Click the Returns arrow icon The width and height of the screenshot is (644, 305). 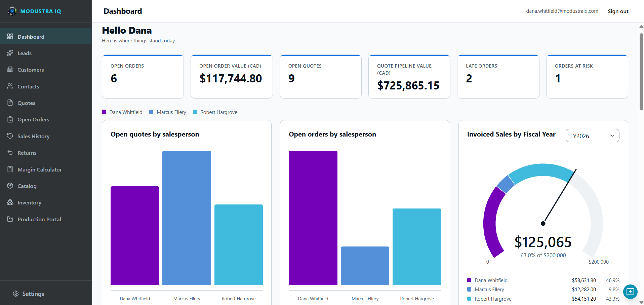pos(10,153)
